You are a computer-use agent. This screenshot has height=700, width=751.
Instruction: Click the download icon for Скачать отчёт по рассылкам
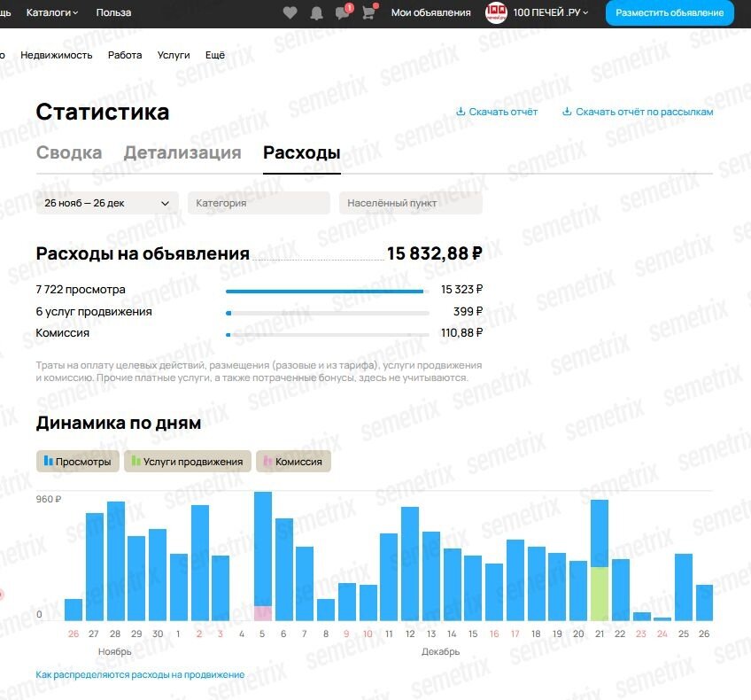(566, 112)
